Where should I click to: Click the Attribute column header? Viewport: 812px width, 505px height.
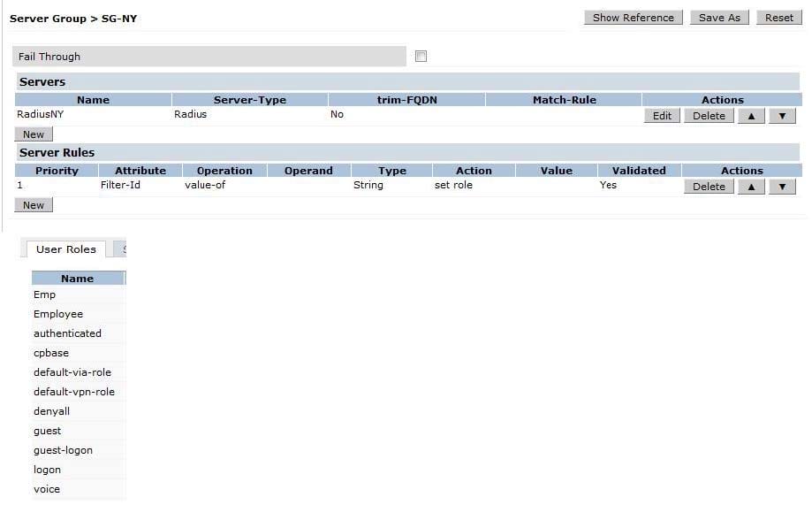[140, 171]
